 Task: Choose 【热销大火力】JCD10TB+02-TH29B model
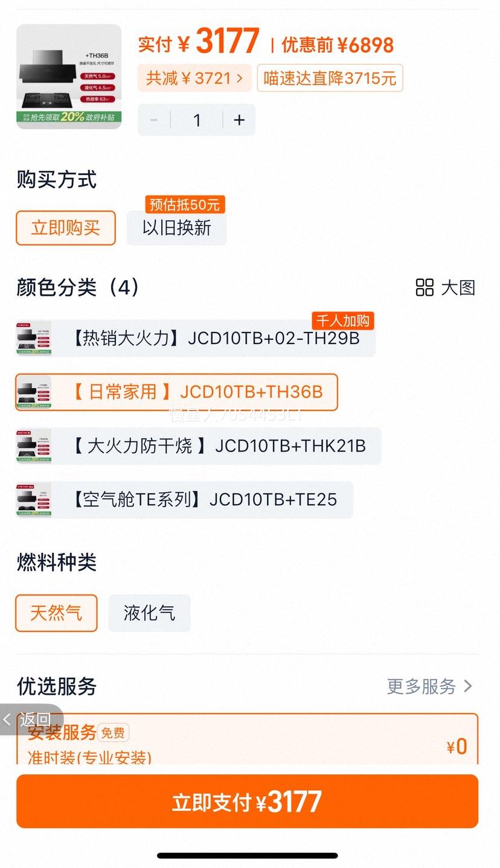pos(196,338)
